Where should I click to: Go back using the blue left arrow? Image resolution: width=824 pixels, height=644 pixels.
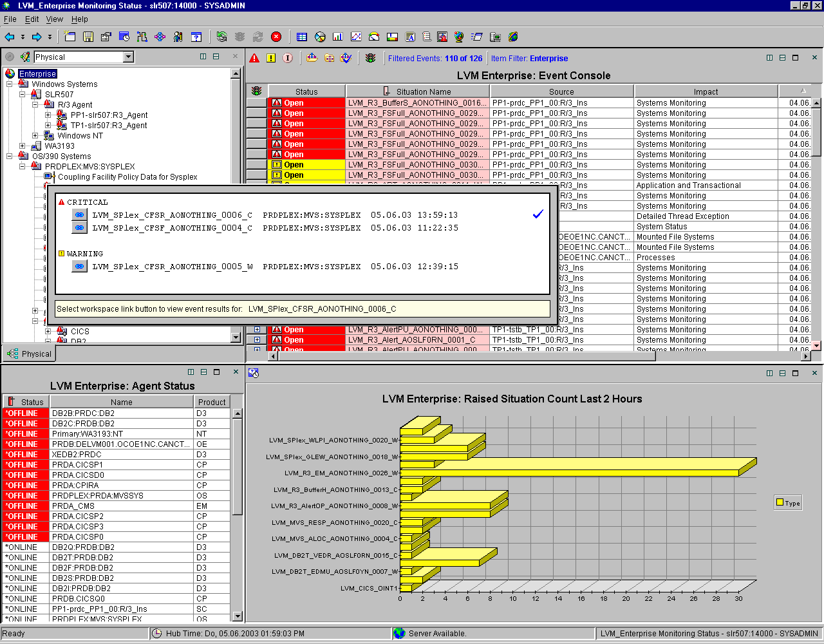[10, 37]
